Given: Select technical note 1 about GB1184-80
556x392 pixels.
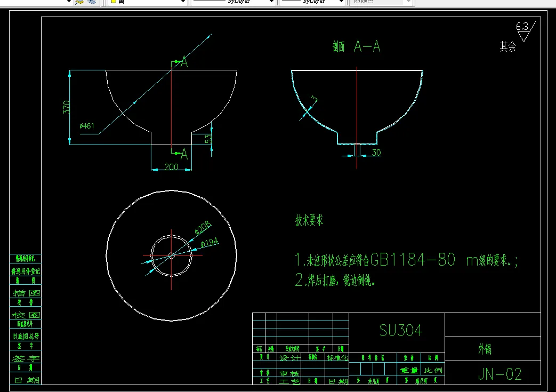Looking at the screenshot, I should click(x=406, y=260).
